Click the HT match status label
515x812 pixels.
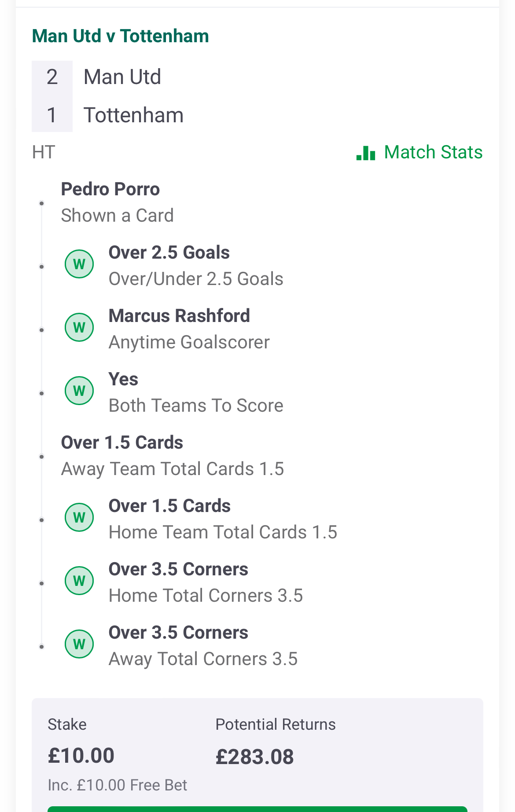pos(44,152)
